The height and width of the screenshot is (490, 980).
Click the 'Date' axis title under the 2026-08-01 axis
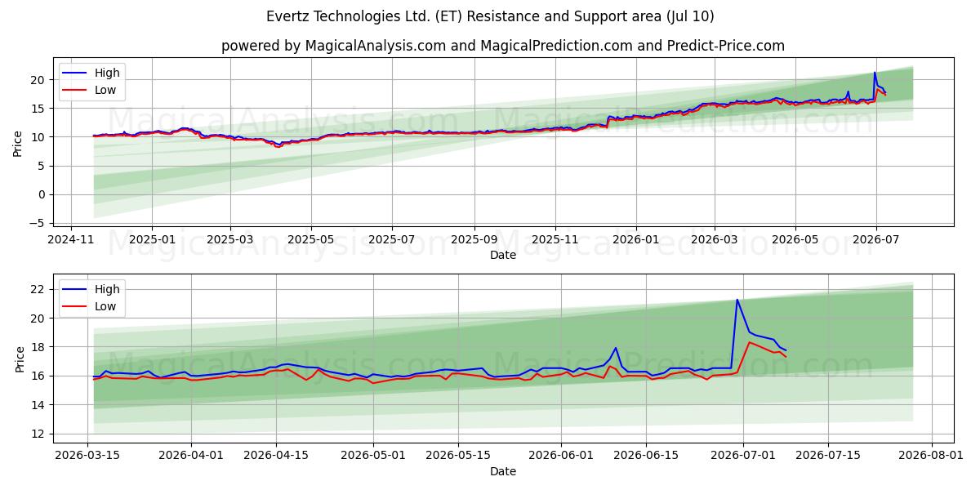coord(503,471)
